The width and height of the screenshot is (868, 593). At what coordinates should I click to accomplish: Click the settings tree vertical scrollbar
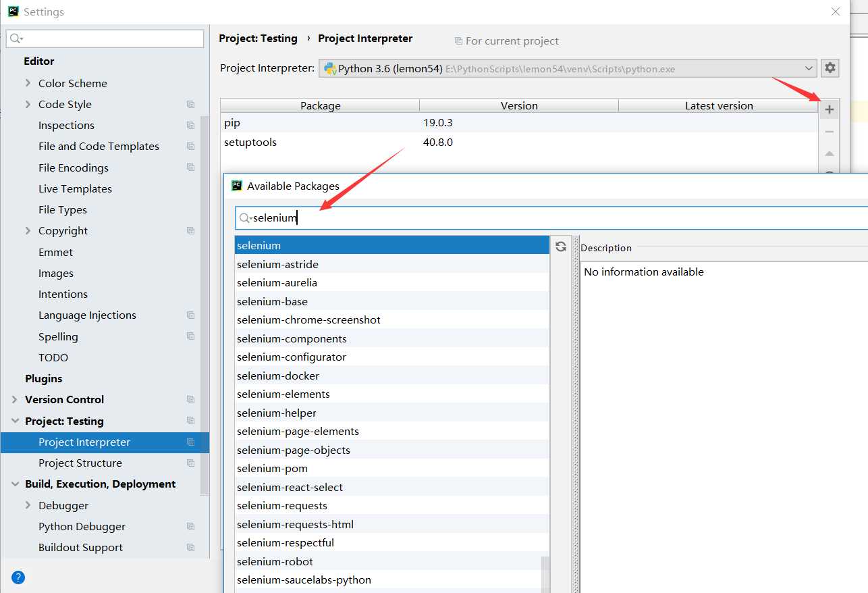coord(205,304)
